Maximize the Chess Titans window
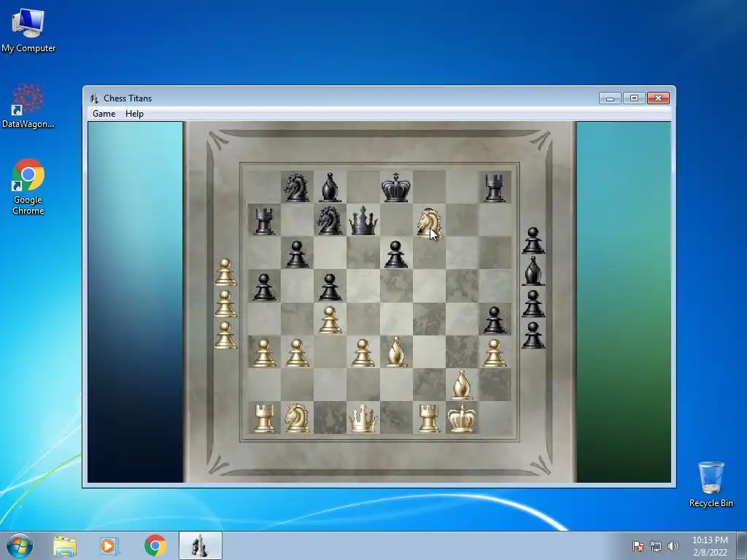 [634, 98]
